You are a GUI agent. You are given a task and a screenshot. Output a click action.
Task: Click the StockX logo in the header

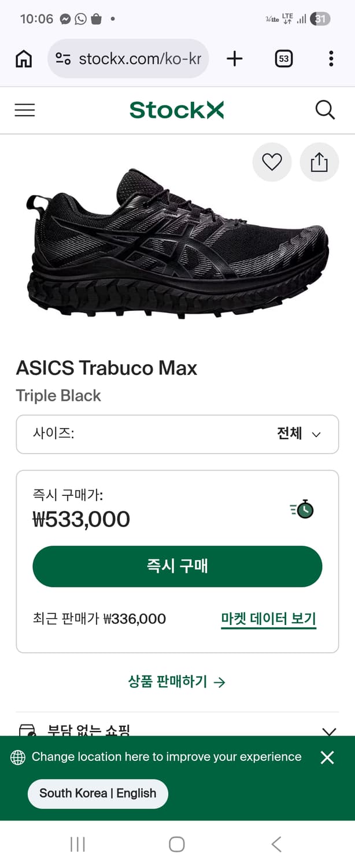click(177, 109)
